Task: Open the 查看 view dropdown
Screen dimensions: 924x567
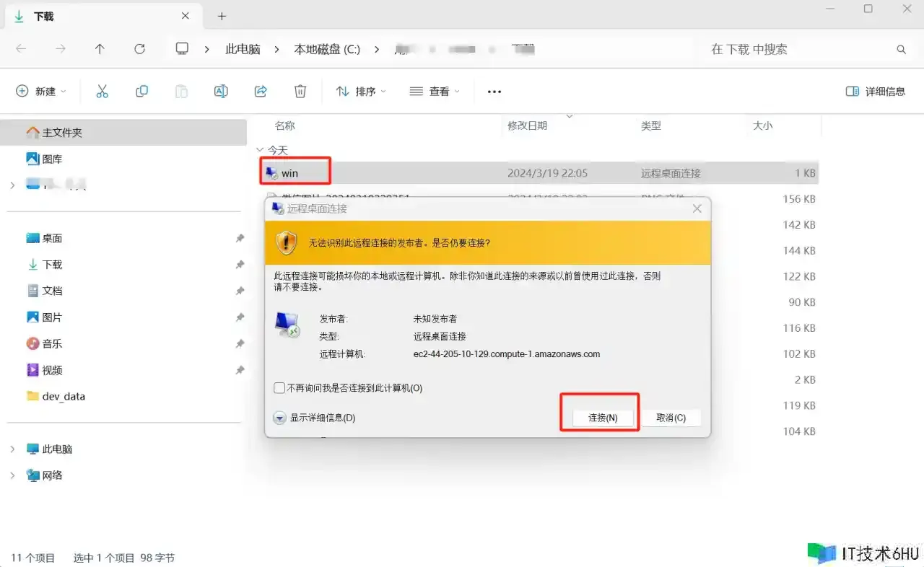Action: click(x=435, y=92)
